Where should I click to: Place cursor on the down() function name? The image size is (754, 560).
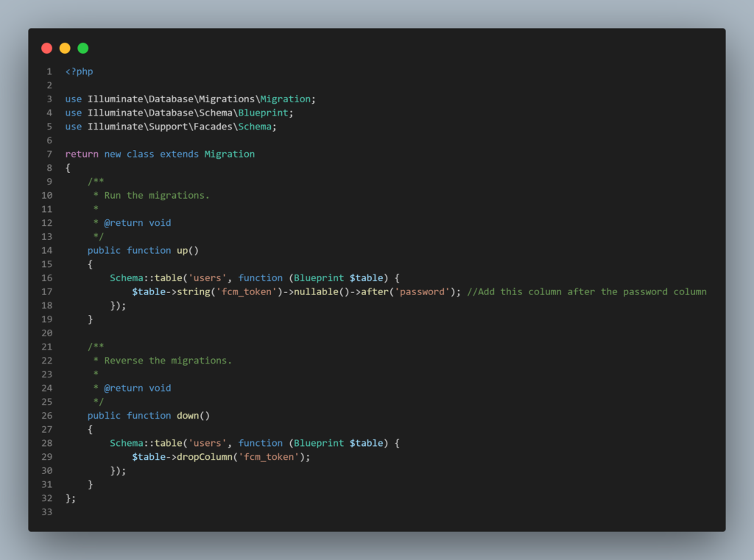[190, 414]
